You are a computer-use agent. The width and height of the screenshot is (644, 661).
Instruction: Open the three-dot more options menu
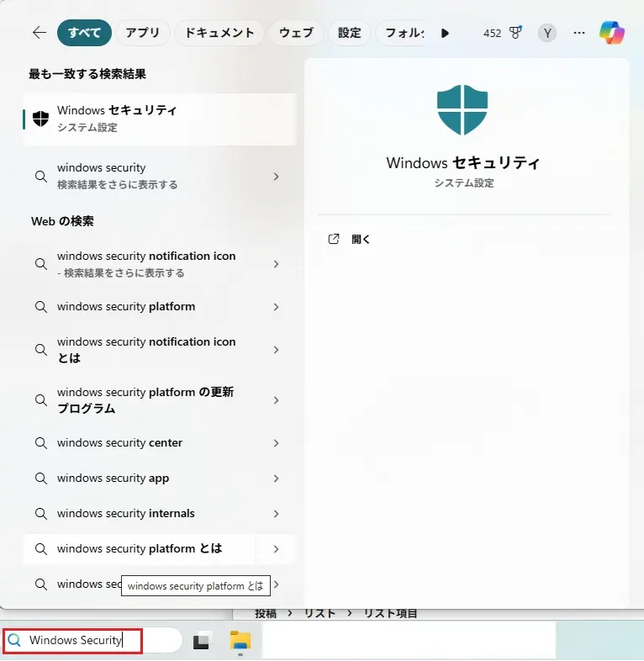tap(579, 33)
